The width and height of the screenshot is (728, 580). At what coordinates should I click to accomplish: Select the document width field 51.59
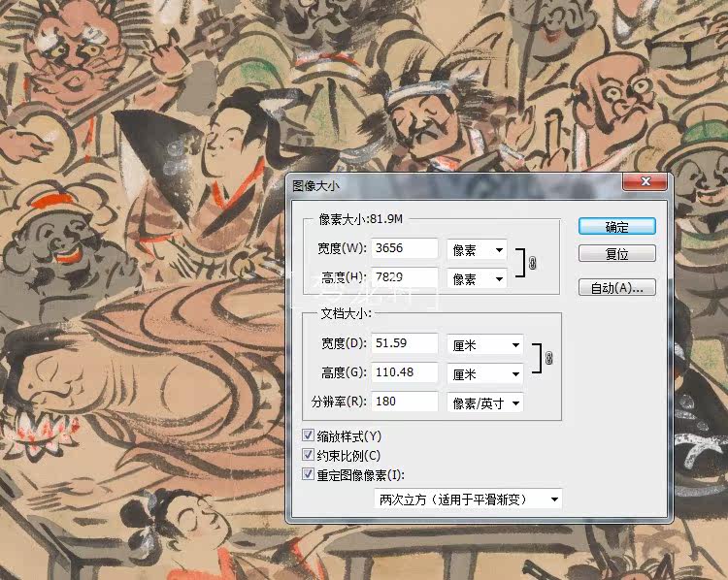[405, 343]
